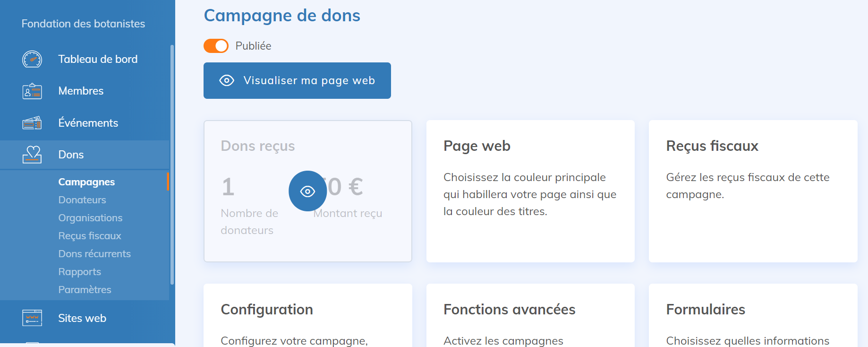Open Paramètres submenu item
The width and height of the screenshot is (868, 347).
click(x=85, y=290)
